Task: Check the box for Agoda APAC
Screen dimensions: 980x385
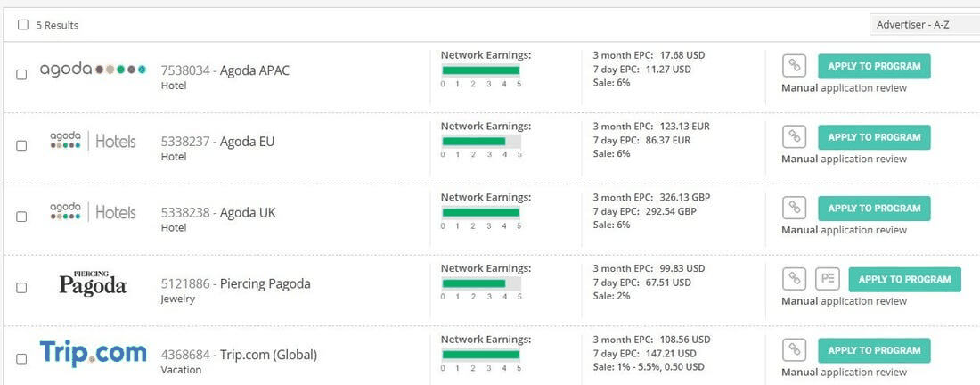Action: (x=21, y=74)
